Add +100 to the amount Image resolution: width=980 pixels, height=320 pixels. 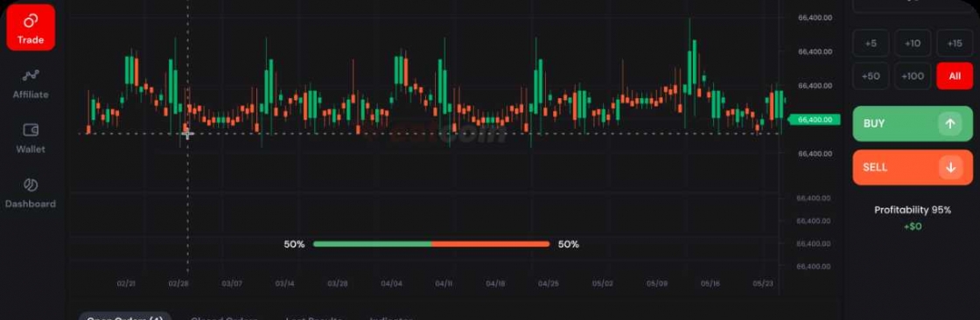point(913,75)
